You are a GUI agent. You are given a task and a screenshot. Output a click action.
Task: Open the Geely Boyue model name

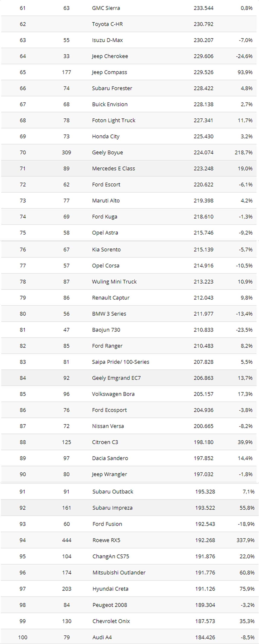107,152
